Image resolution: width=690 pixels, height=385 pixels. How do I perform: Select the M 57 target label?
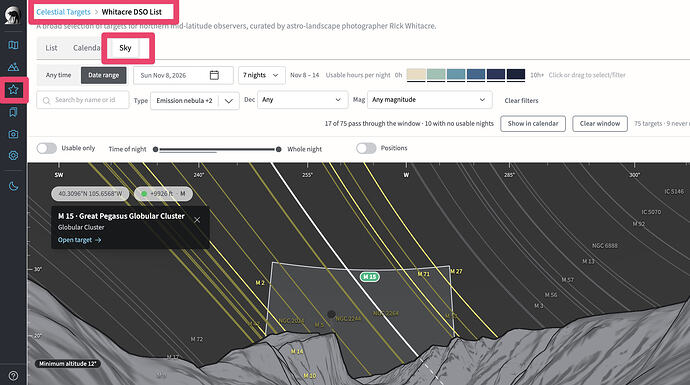pyautogui.click(x=568, y=280)
